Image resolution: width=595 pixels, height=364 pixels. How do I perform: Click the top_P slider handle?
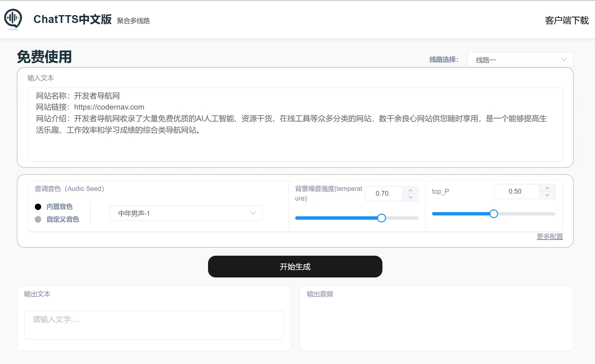click(x=494, y=214)
